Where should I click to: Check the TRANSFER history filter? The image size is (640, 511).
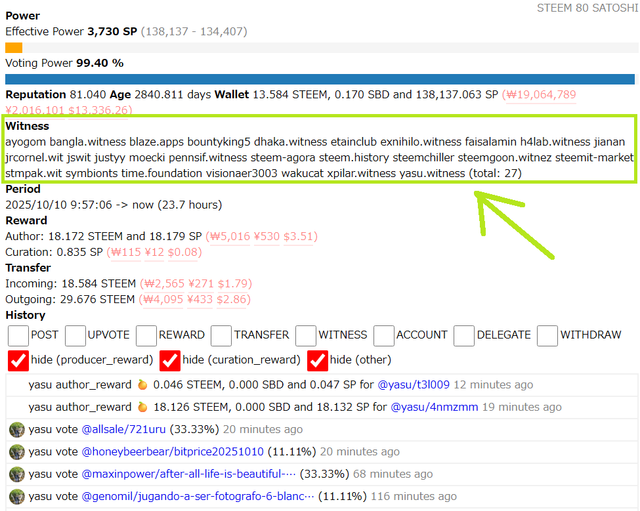coord(221,335)
